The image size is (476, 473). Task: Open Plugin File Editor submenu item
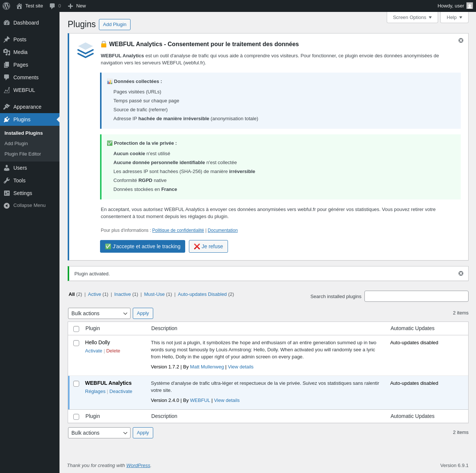point(23,154)
